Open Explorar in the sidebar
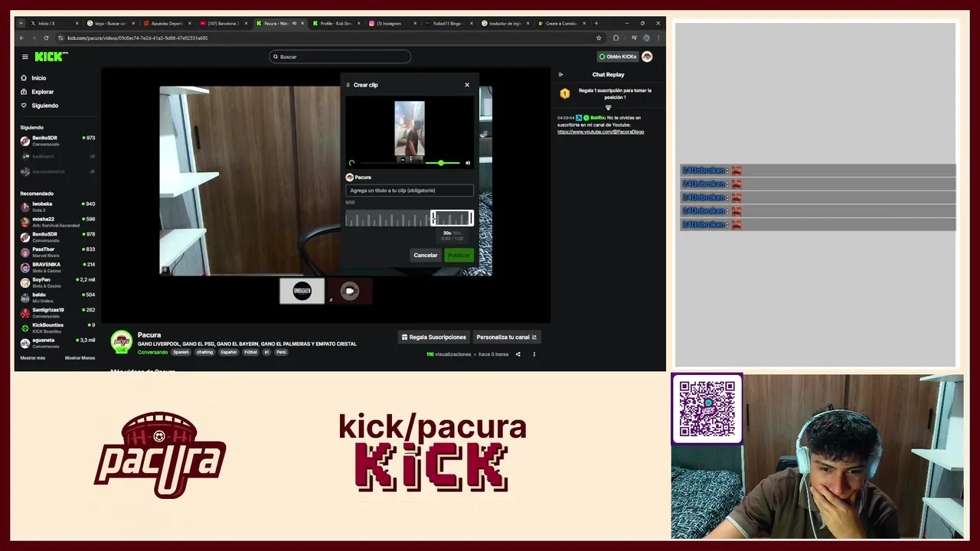 38,92
